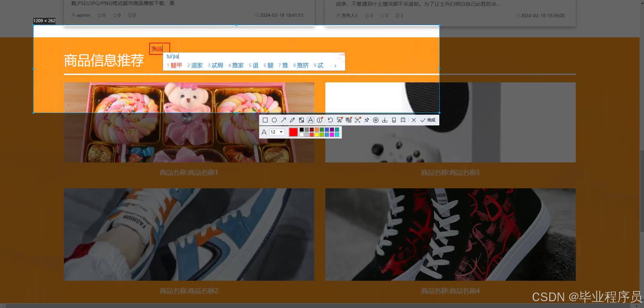Image resolution: width=644 pixels, height=308 pixels.
Task: Choose IME candidate 8 推挤
Action: point(301,65)
